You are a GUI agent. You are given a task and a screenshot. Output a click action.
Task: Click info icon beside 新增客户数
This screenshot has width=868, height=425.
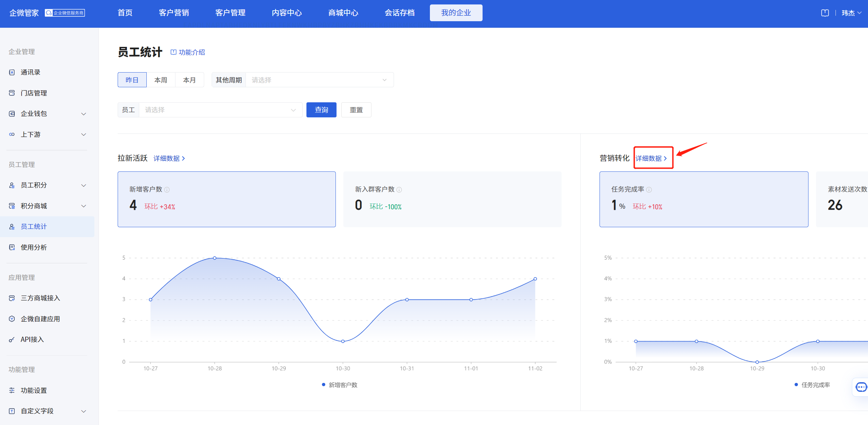tap(167, 190)
